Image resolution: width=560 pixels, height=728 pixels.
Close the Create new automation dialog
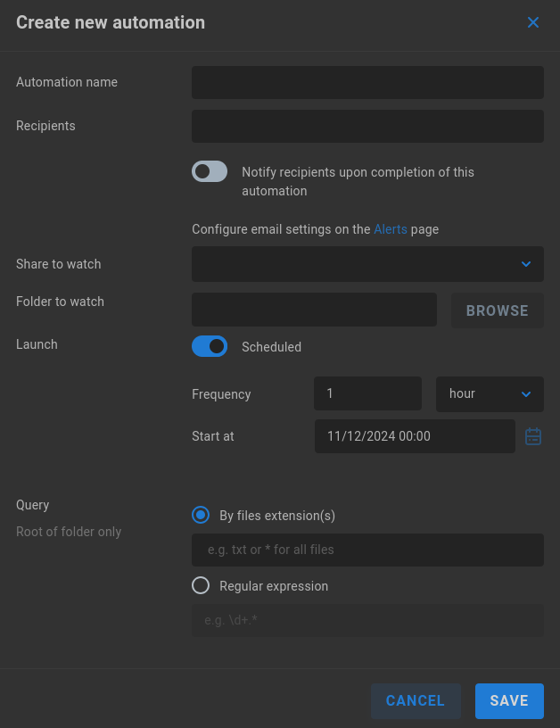533,22
